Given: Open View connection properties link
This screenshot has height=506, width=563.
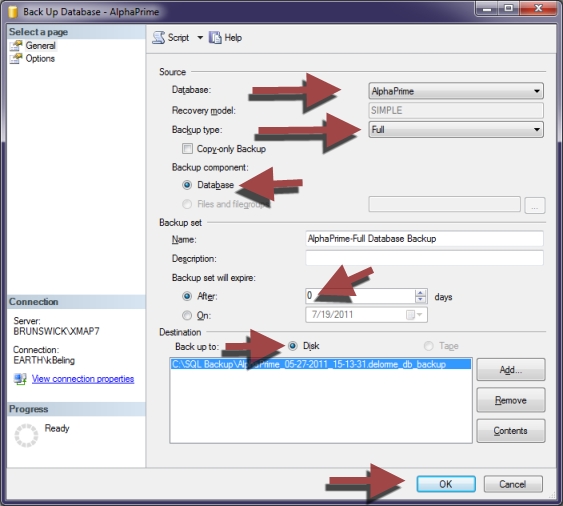Looking at the screenshot, I should [x=83, y=379].
